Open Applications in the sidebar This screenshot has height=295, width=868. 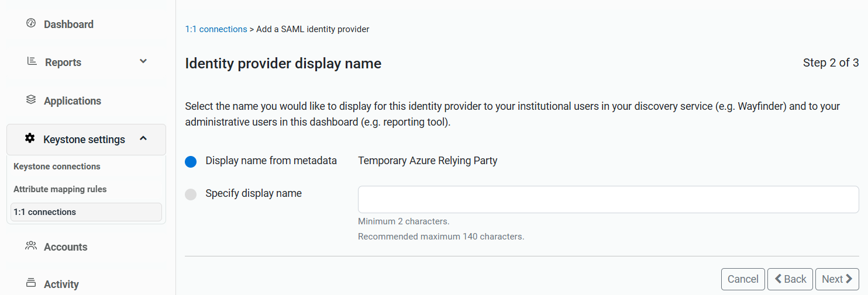coord(73,101)
